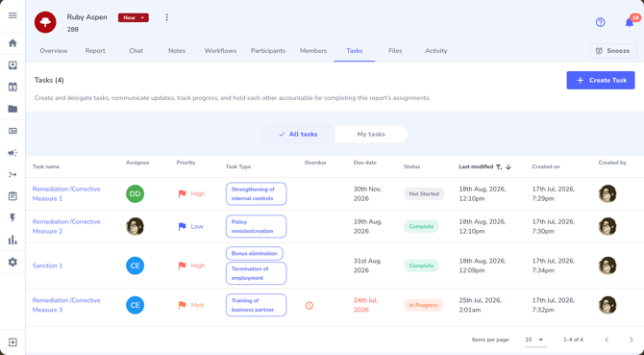644x355 pixels.
Task: Open settings gear in sidebar
Action: click(x=12, y=262)
